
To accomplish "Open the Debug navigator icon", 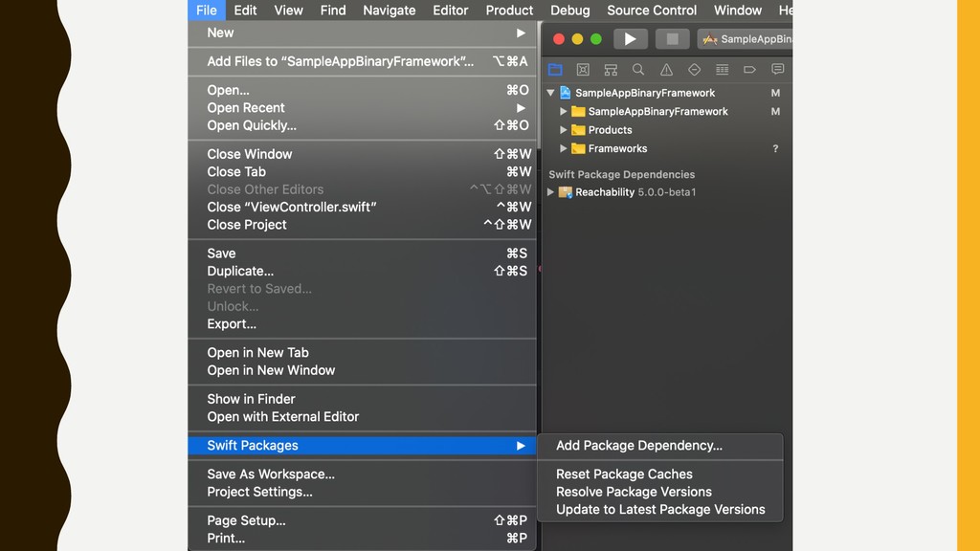I will pyautogui.click(x=722, y=69).
